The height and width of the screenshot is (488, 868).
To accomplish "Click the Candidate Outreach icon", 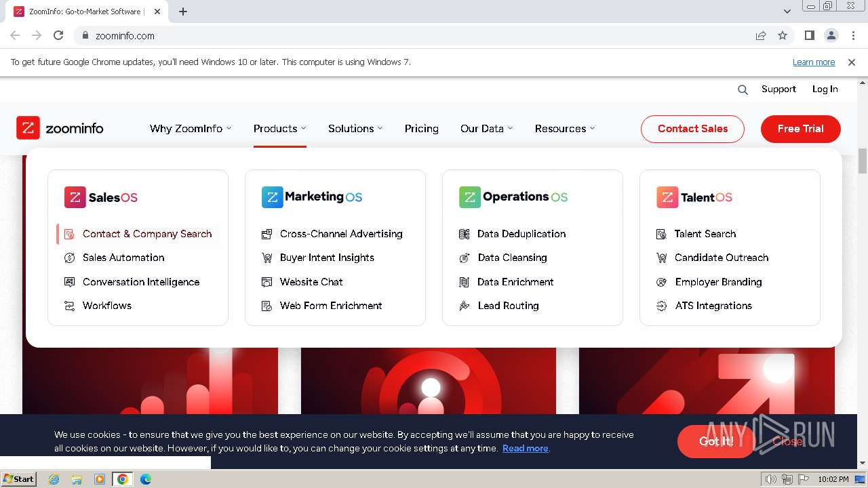I will [x=661, y=258].
